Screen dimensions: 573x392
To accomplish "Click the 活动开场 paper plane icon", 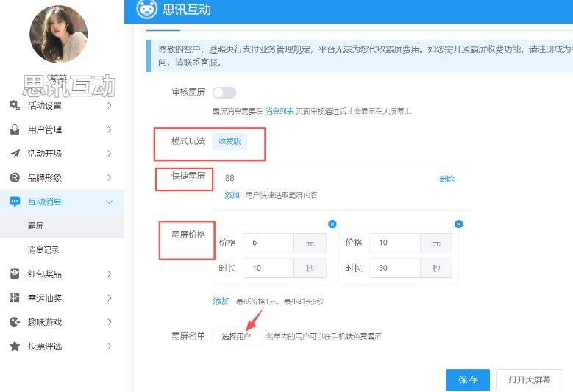I will point(14,154).
